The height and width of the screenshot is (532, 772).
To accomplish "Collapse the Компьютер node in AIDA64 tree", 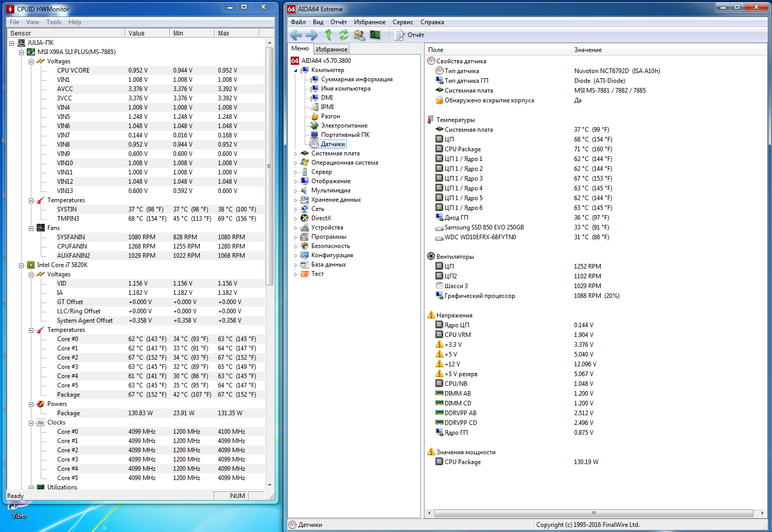I will 295,70.
